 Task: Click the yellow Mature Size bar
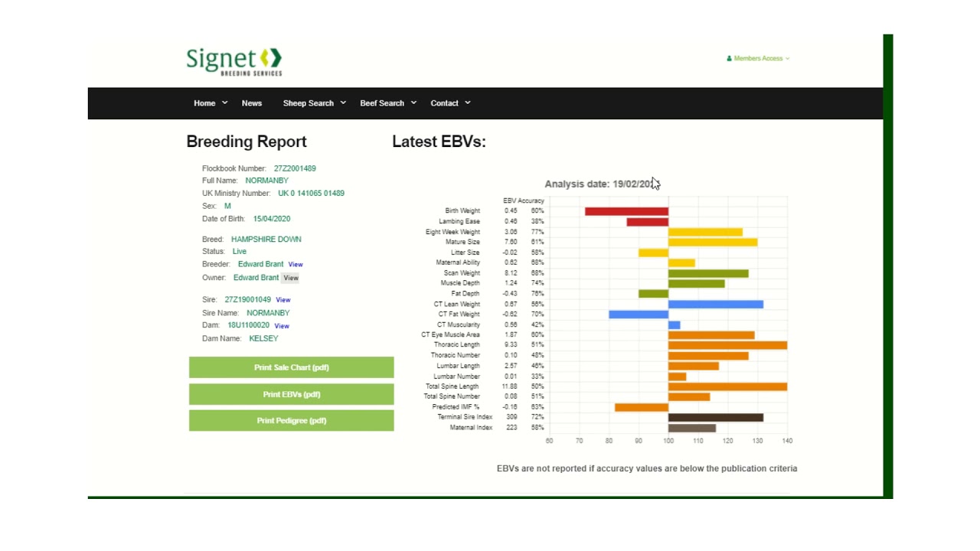pos(713,242)
